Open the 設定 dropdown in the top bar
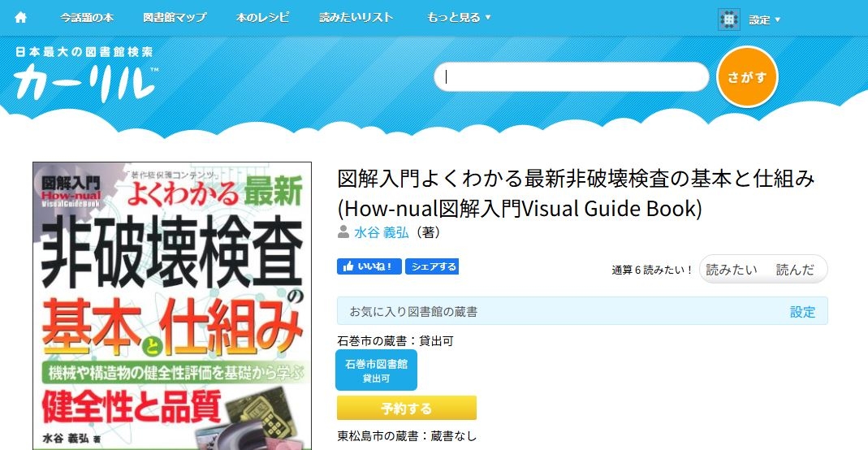868x450 pixels. [x=764, y=20]
